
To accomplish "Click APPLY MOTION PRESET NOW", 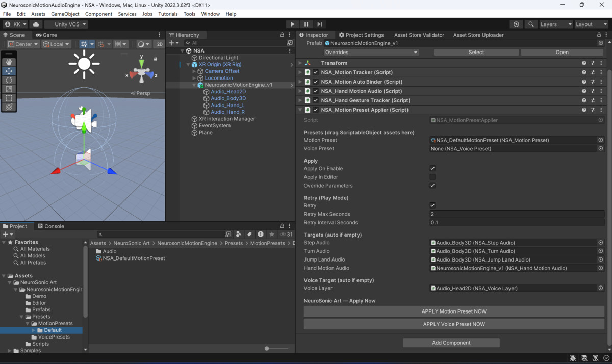I will coord(454,311).
